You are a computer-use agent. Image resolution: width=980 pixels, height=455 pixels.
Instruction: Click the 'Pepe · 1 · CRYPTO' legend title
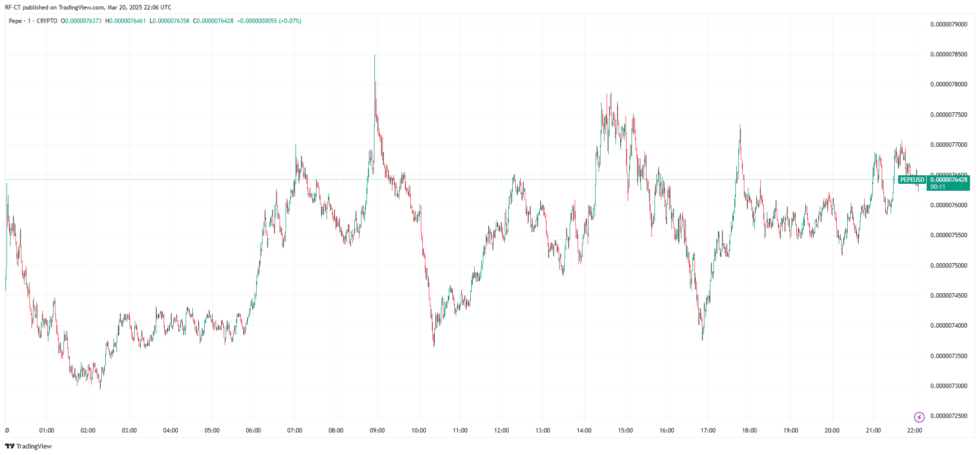click(x=33, y=21)
